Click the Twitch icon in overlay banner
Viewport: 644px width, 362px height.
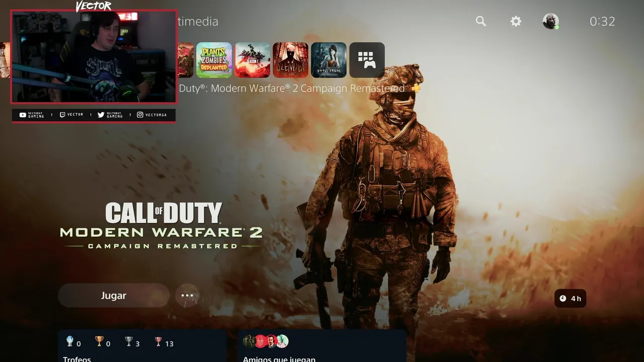pos(62,115)
